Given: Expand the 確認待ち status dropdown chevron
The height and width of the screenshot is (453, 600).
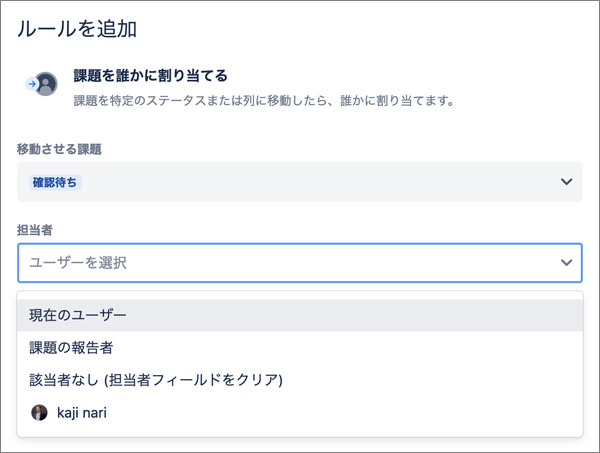Looking at the screenshot, I should pos(566,181).
